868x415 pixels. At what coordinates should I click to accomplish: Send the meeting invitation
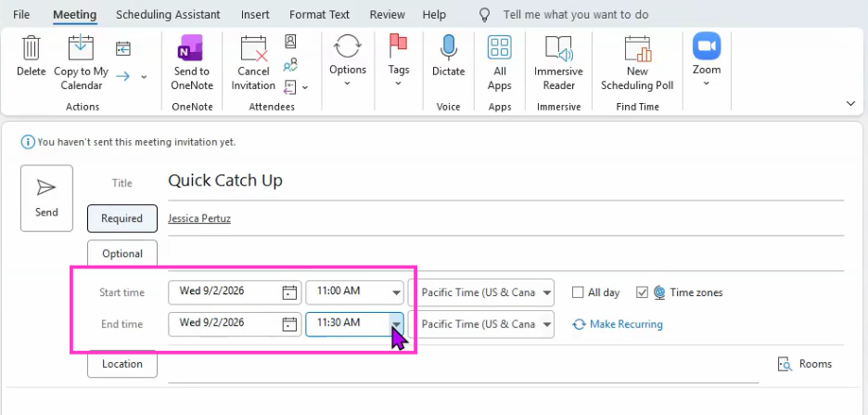tap(46, 199)
